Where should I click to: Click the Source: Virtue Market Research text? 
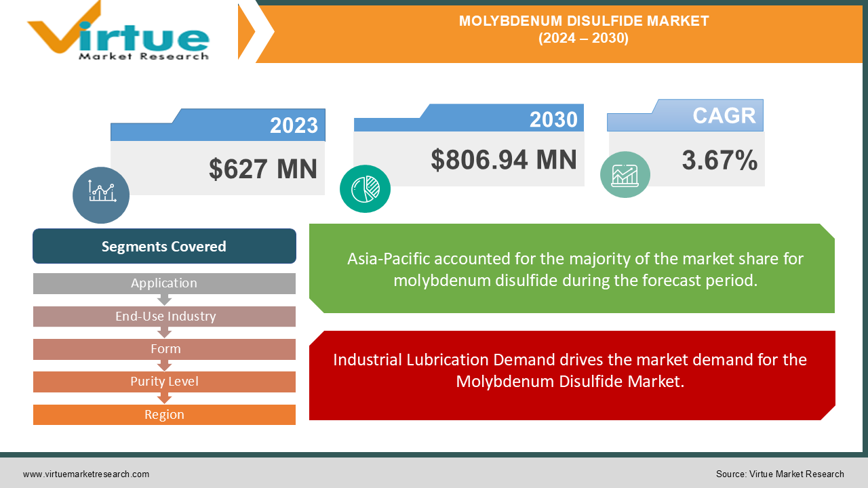(780, 474)
